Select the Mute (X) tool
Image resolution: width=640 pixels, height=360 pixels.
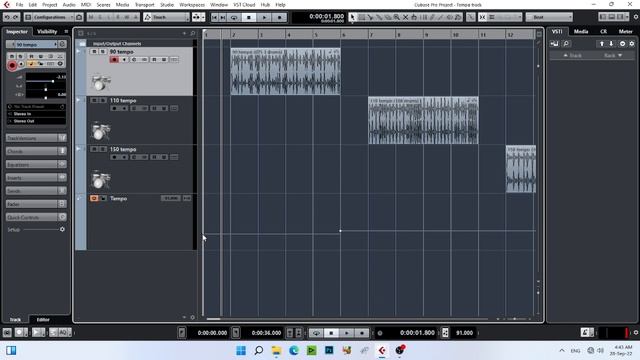coord(405,17)
